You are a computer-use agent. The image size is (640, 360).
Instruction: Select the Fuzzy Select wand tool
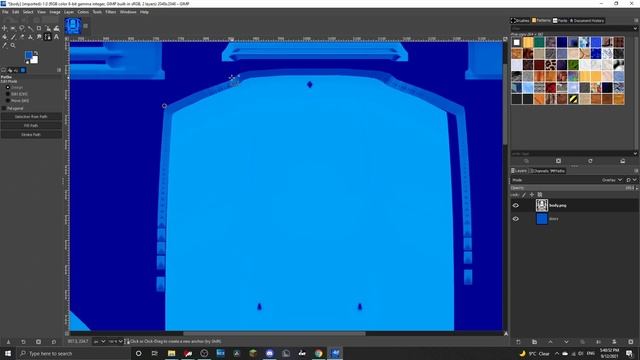click(30, 28)
